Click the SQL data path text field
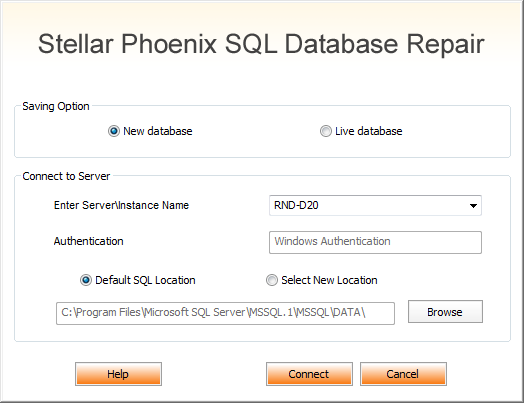Screen dimensions: 524x403 225,313
